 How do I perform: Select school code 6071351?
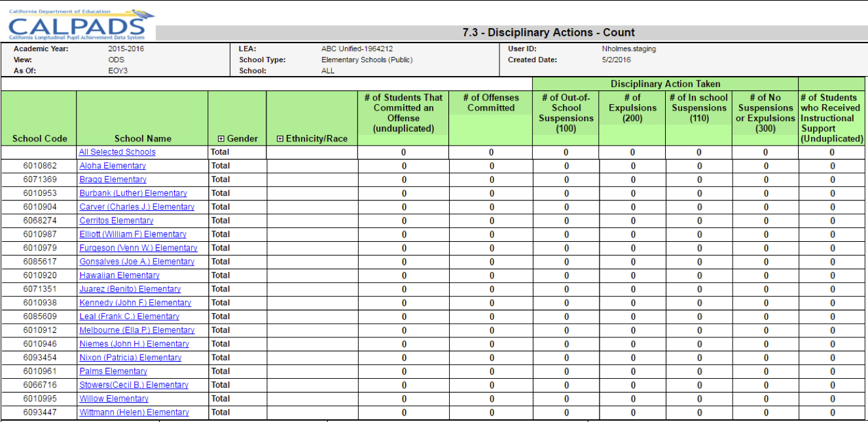[x=40, y=289]
